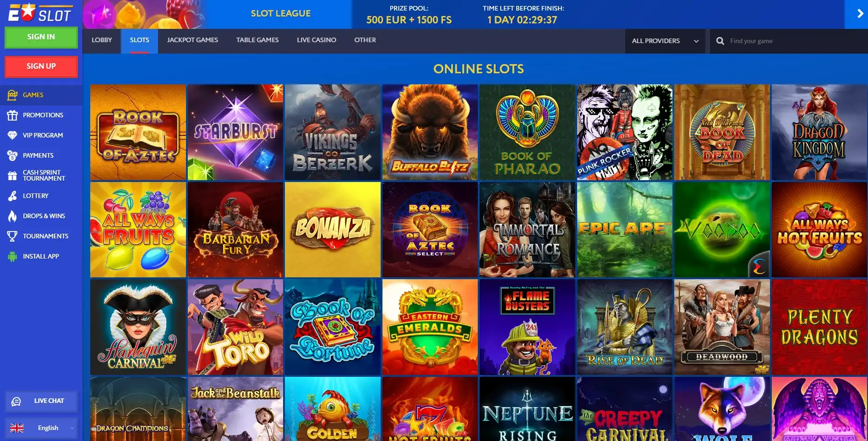Expand the All Providers dropdown
The image size is (868, 441).
(x=665, y=41)
